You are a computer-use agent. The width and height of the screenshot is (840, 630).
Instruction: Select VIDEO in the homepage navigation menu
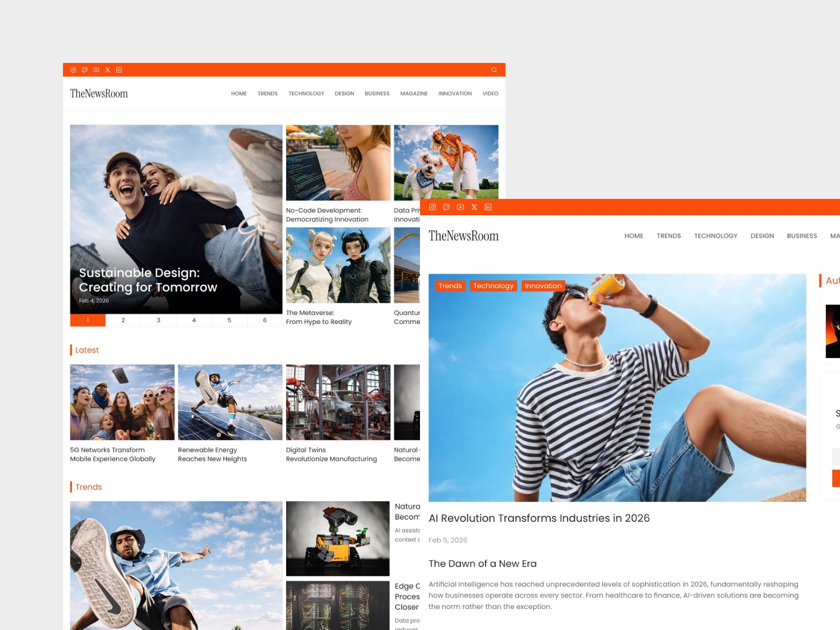click(x=490, y=93)
